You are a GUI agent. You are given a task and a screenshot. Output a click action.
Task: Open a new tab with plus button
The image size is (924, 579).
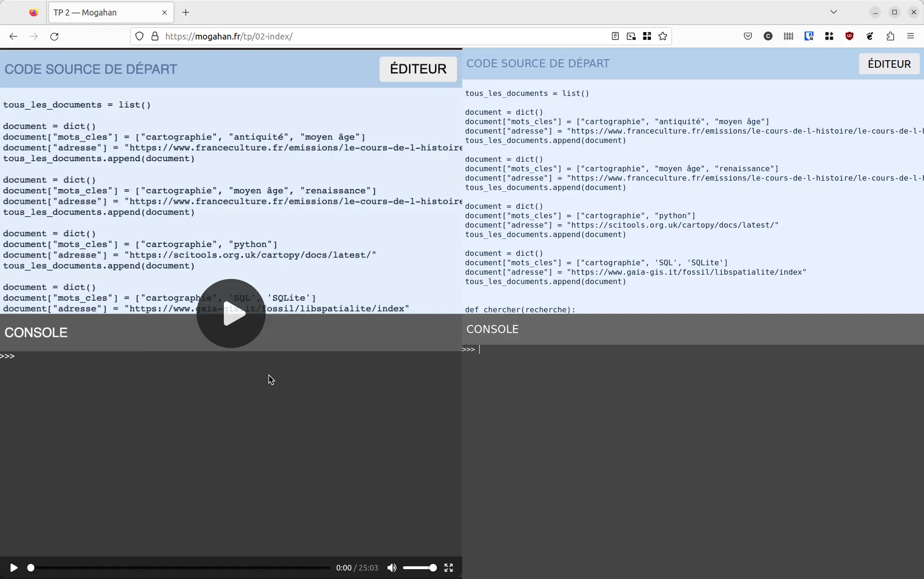click(186, 13)
